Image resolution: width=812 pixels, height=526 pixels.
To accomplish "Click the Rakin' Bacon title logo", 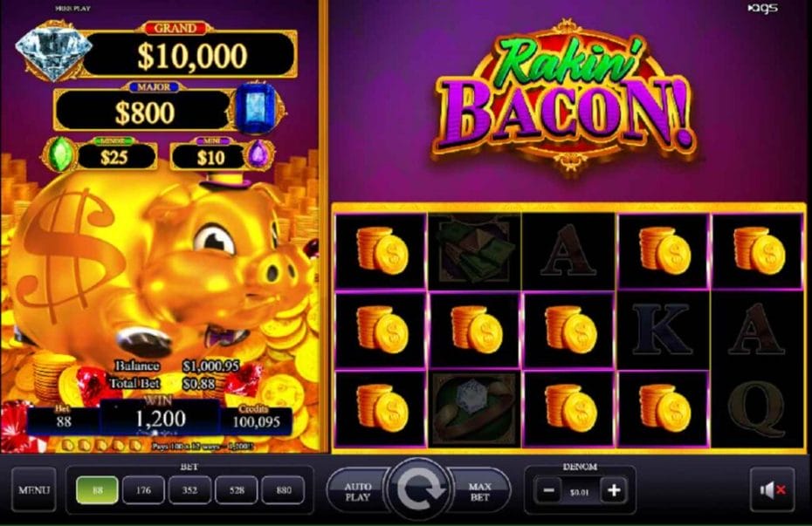I will click(x=564, y=99).
